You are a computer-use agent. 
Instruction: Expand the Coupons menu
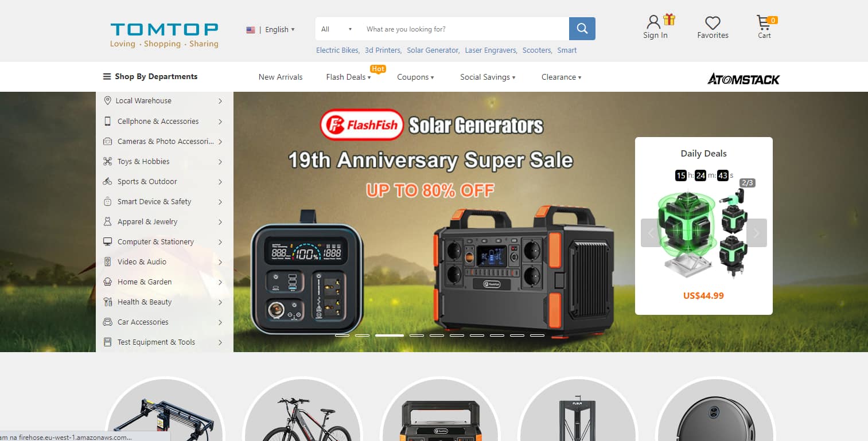click(415, 77)
